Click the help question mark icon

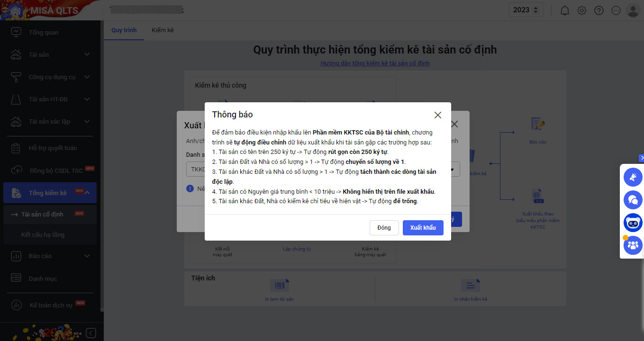(599, 10)
